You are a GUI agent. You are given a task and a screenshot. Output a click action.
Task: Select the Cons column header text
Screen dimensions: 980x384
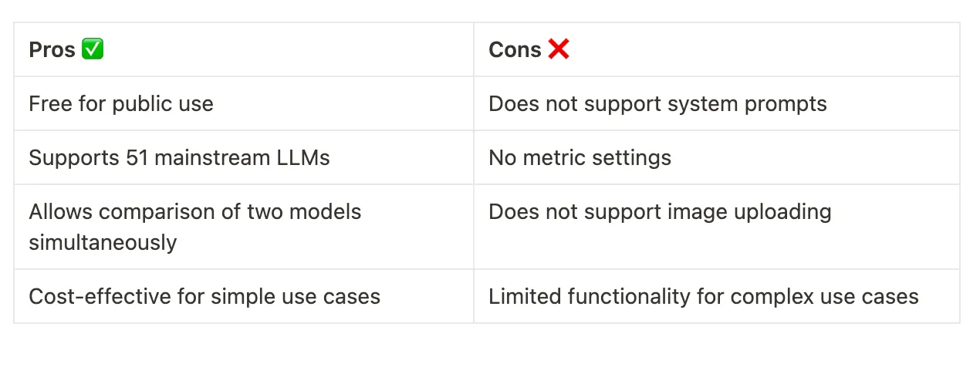pos(515,50)
